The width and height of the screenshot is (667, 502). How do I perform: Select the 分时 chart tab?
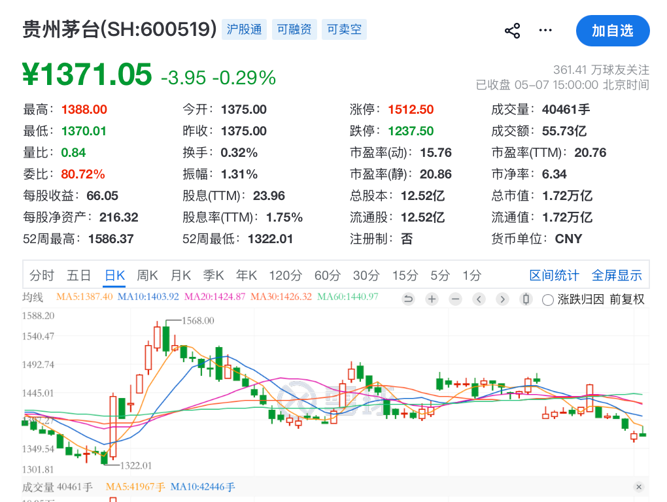pyautogui.click(x=42, y=276)
